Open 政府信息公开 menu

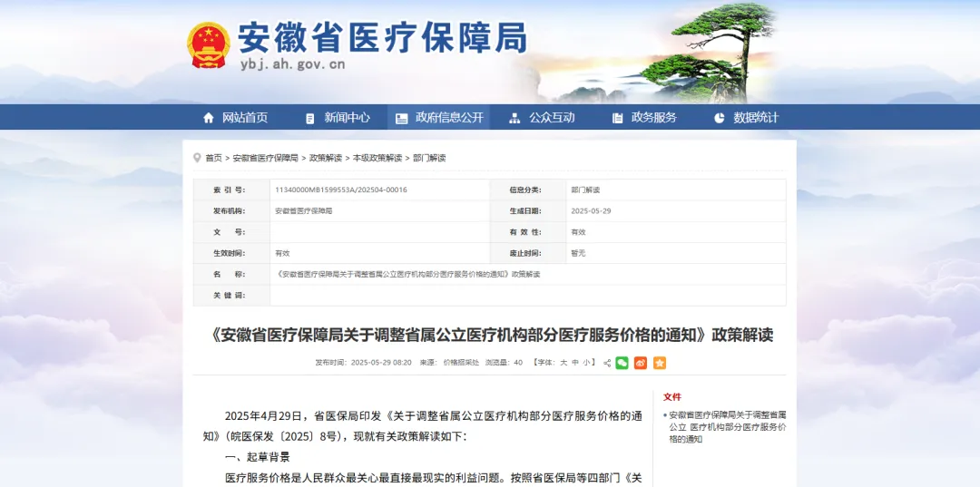(449, 117)
